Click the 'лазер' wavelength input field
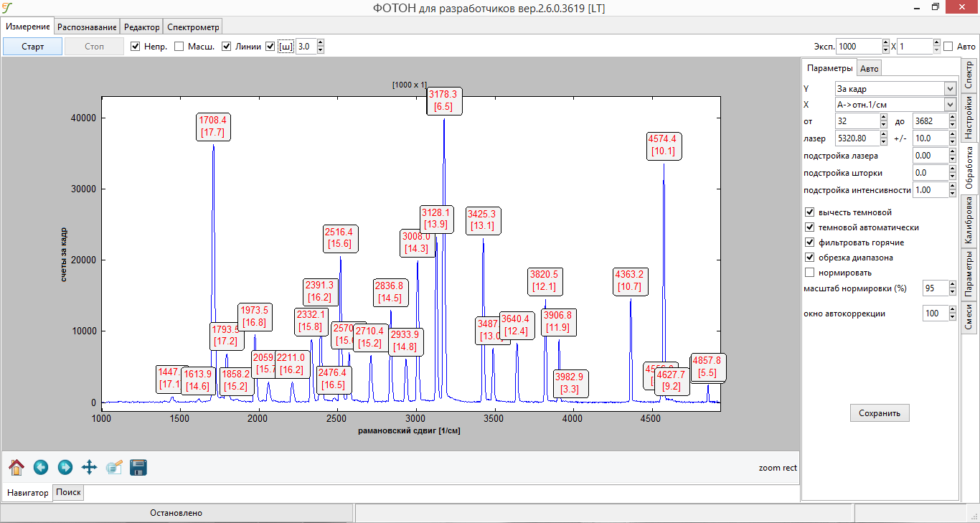The width and height of the screenshot is (980, 523). (857, 138)
